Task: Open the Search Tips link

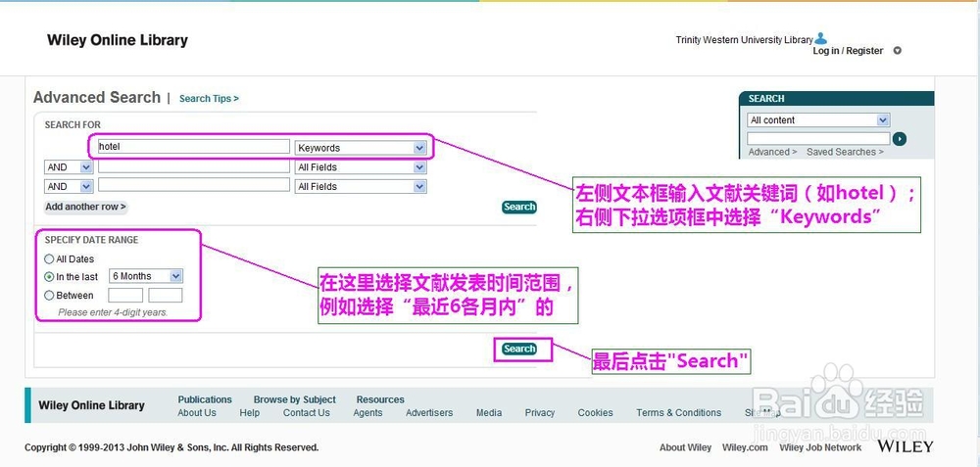Action: click(x=209, y=99)
